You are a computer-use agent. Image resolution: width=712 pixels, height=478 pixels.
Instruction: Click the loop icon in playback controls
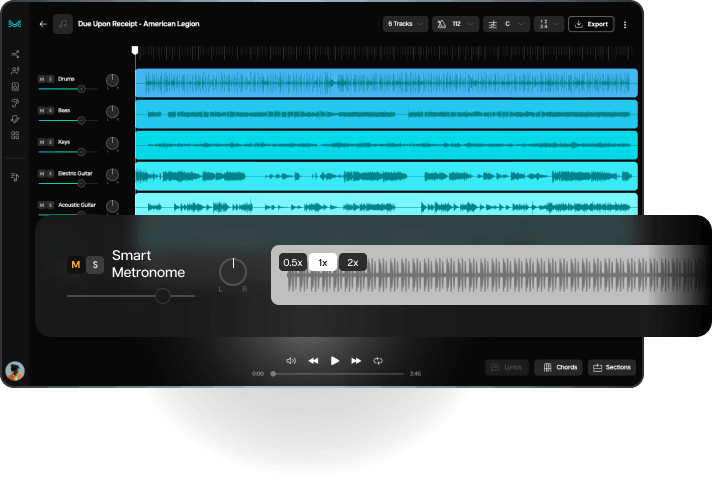click(378, 360)
